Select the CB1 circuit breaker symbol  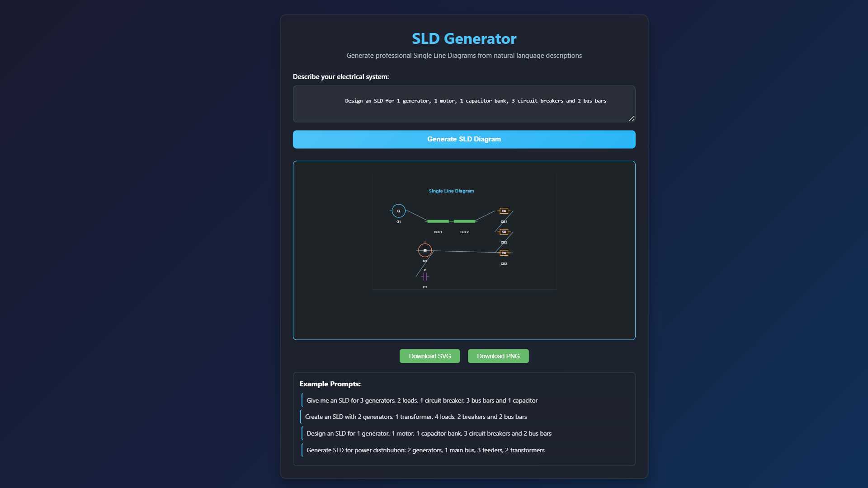click(504, 211)
